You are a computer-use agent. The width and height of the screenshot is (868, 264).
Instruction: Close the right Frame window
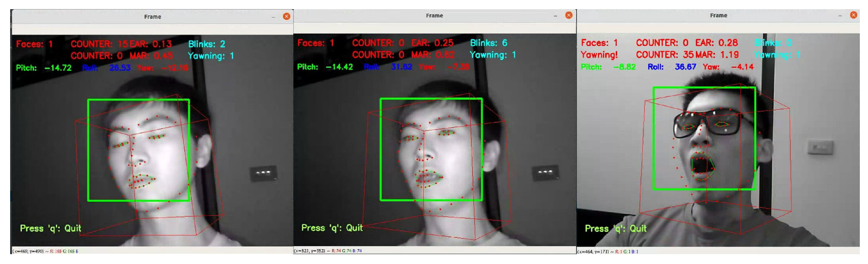click(854, 15)
